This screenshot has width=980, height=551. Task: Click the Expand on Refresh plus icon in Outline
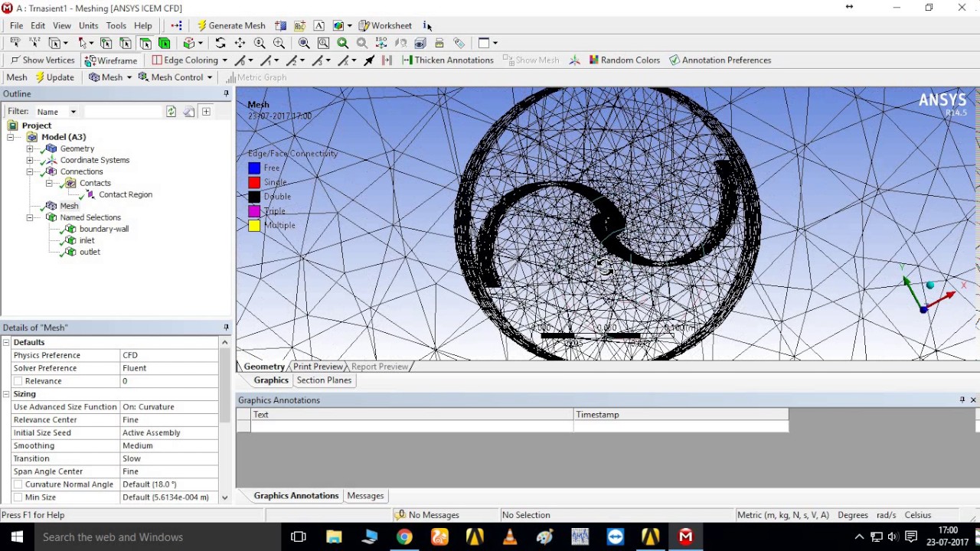pos(206,112)
